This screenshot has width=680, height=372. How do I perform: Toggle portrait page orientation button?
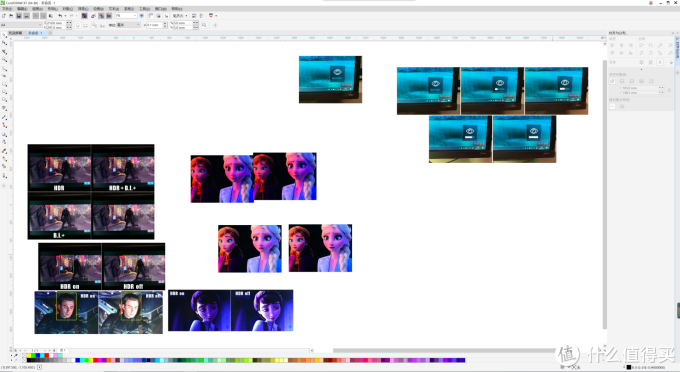pyautogui.click(x=78, y=25)
